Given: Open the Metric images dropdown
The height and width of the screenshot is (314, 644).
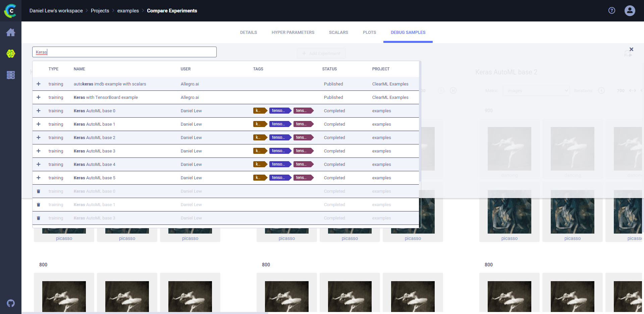Looking at the screenshot, I should point(536,91).
